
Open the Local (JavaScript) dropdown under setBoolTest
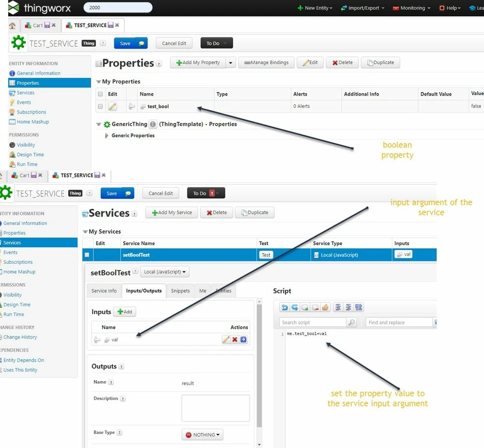click(x=165, y=272)
